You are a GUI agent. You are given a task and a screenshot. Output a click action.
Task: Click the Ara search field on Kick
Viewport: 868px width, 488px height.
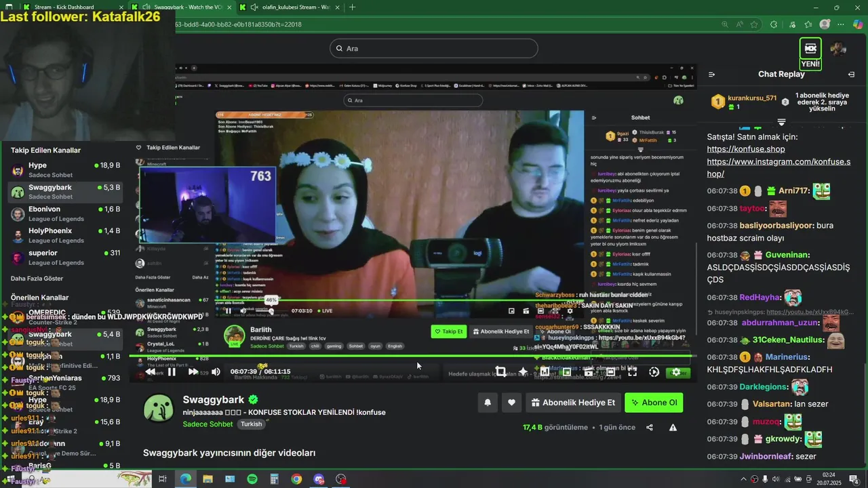(434, 48)
